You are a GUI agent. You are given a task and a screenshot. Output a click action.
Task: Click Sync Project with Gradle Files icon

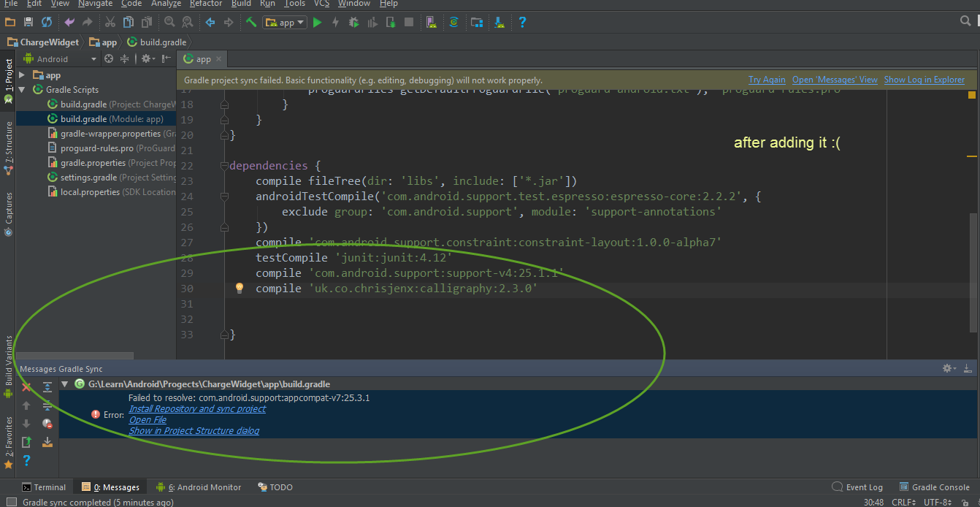tap(453, 23)
